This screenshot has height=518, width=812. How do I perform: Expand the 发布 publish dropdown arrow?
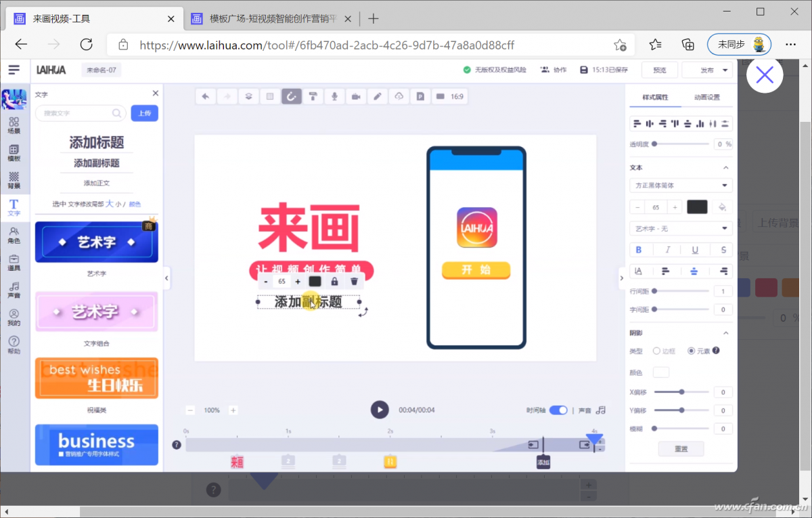[x=726, y=70]
